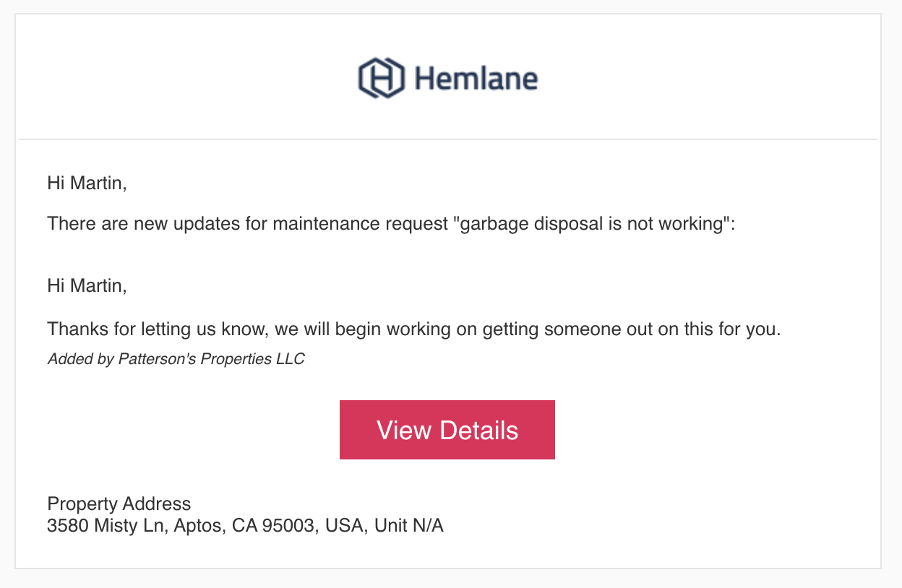Click the Hemlane hexagon logo icon

381,78
